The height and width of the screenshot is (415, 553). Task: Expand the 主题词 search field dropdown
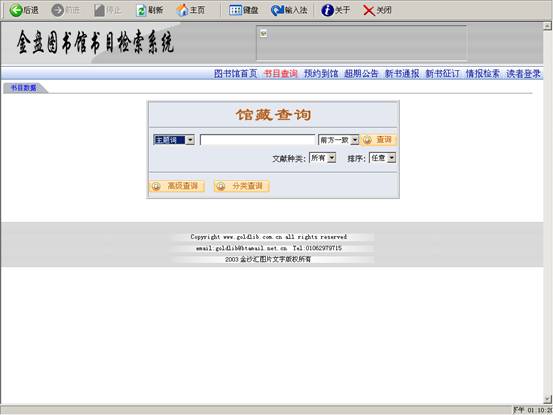190,140
